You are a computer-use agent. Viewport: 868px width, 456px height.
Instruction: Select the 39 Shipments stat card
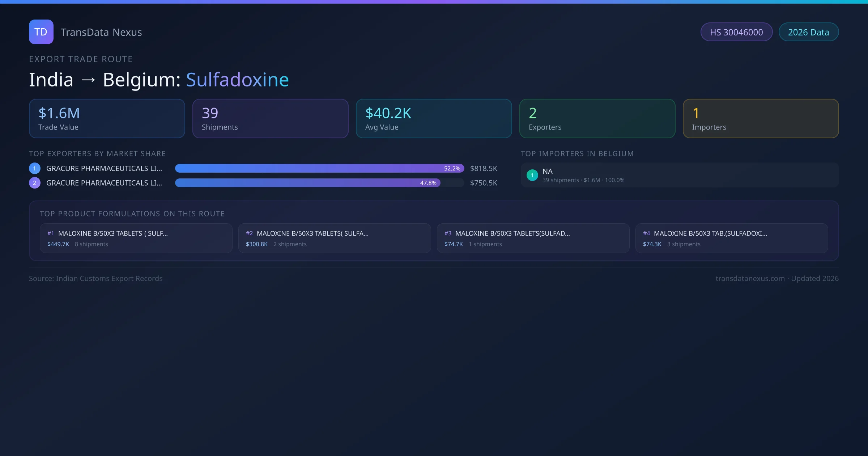270,119
